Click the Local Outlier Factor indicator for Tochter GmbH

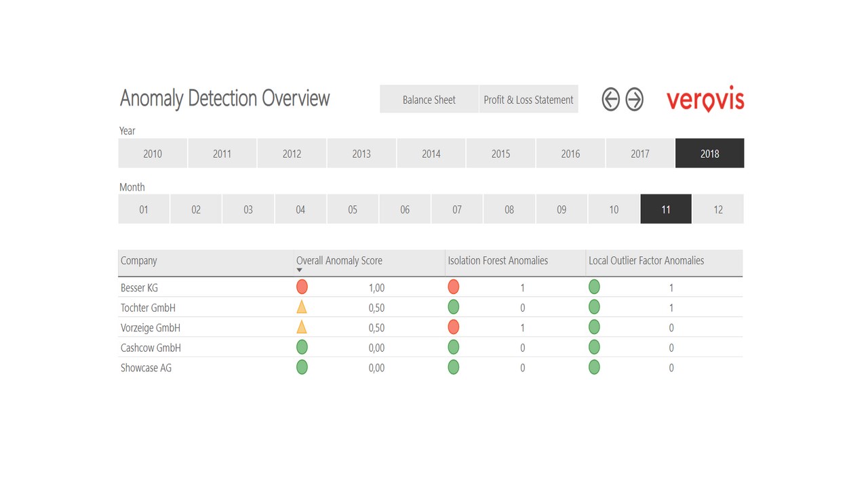click(x=594, y=307)
